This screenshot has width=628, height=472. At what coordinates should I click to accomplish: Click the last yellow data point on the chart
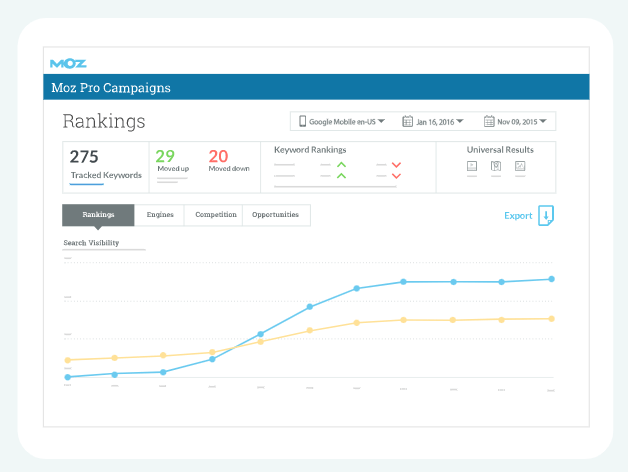click(551, 318)
